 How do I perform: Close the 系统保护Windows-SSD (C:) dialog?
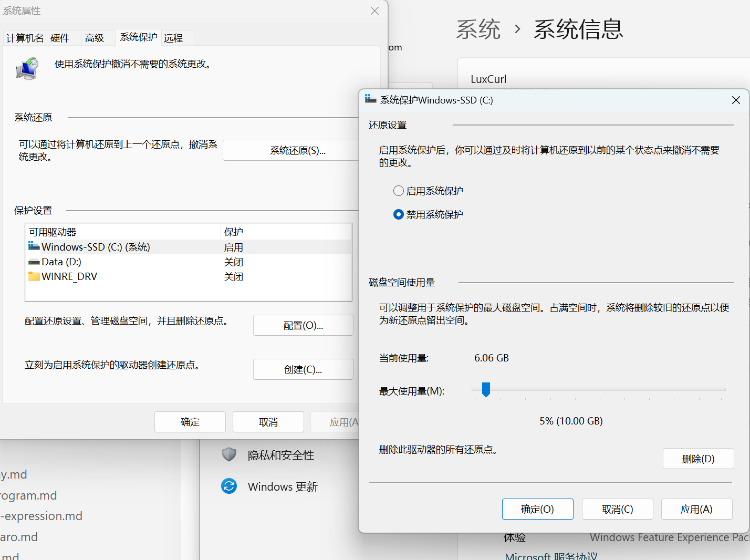click(736, 100)
